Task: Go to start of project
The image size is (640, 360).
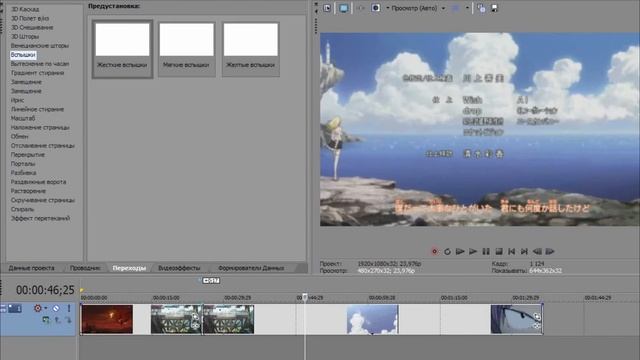Action: pos(511,251)
